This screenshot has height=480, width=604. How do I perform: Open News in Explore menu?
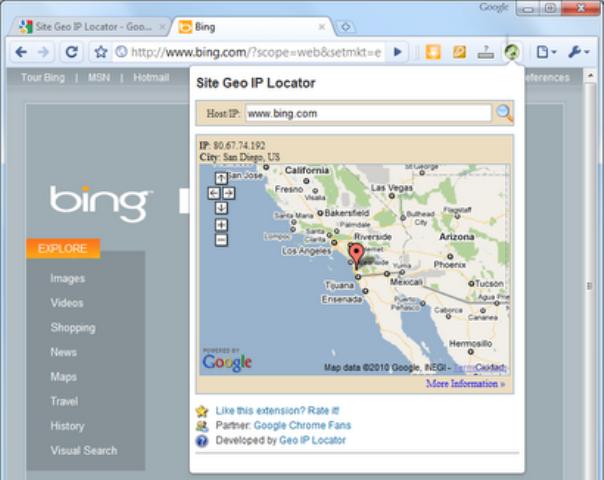pyautogui.click(x=63, y=352)
